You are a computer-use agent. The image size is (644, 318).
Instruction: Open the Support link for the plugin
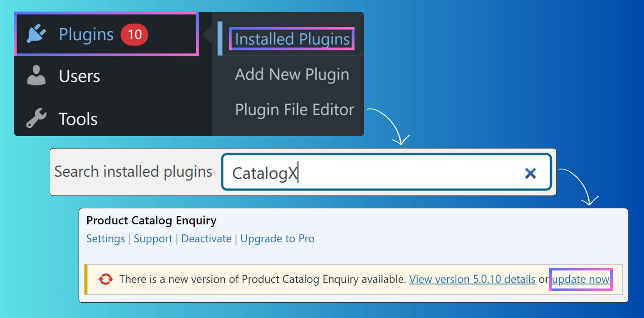(153, 239)
